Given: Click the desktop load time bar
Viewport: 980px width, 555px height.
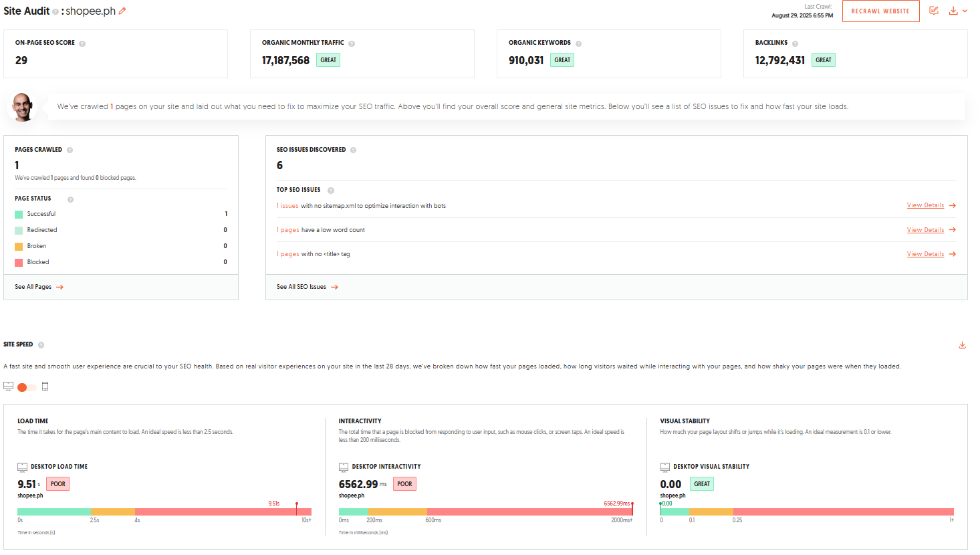Looking at the screenshot, I should pos(164,512).
